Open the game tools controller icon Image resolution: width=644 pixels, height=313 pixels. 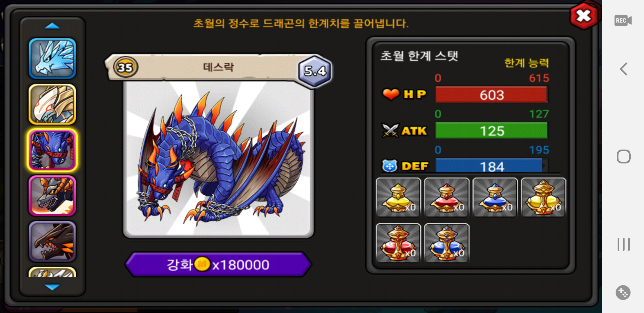pos(623,293)
